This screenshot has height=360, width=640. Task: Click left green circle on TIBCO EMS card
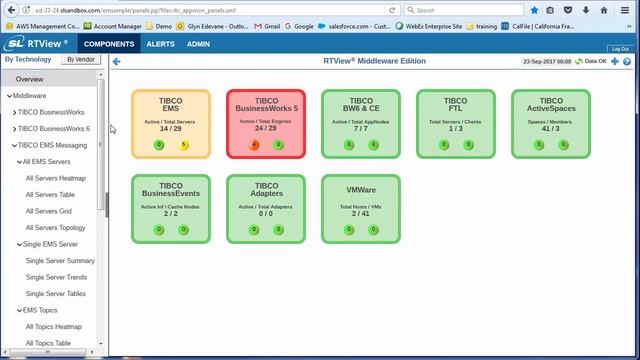pos(159,144)
